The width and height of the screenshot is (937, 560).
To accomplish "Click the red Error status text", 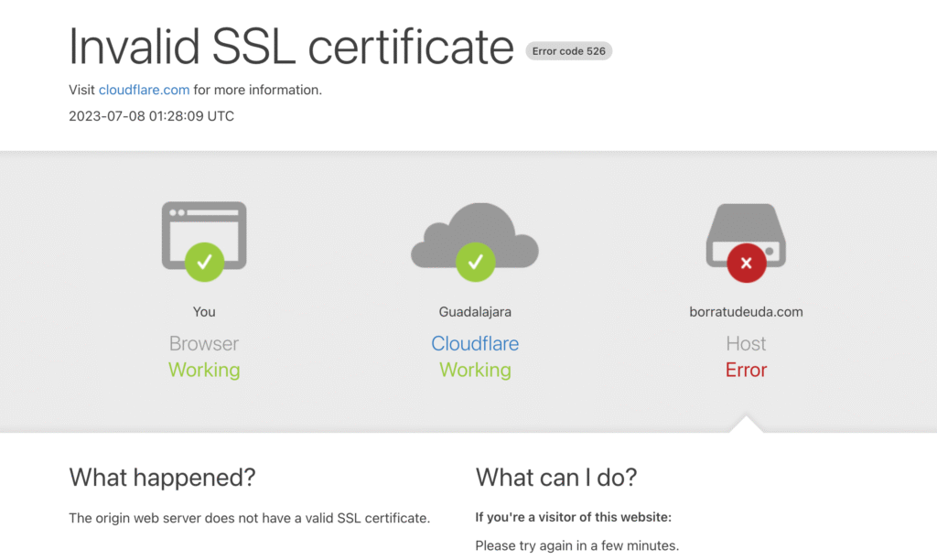I will tap(746, 371).
